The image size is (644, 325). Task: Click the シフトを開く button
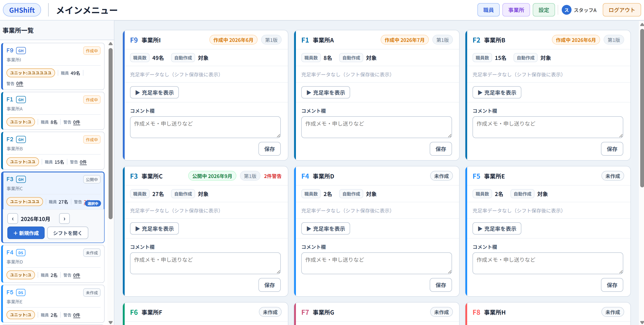point(68,233)
